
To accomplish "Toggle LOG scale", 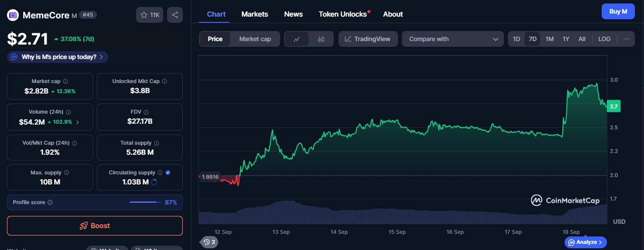I will pos(604,39).
